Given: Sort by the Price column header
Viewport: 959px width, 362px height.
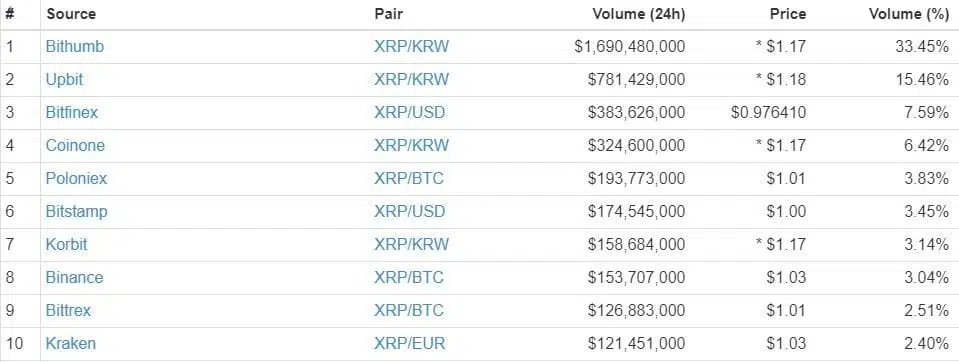Looking at the screenshot, I should (x=788, y=14).
